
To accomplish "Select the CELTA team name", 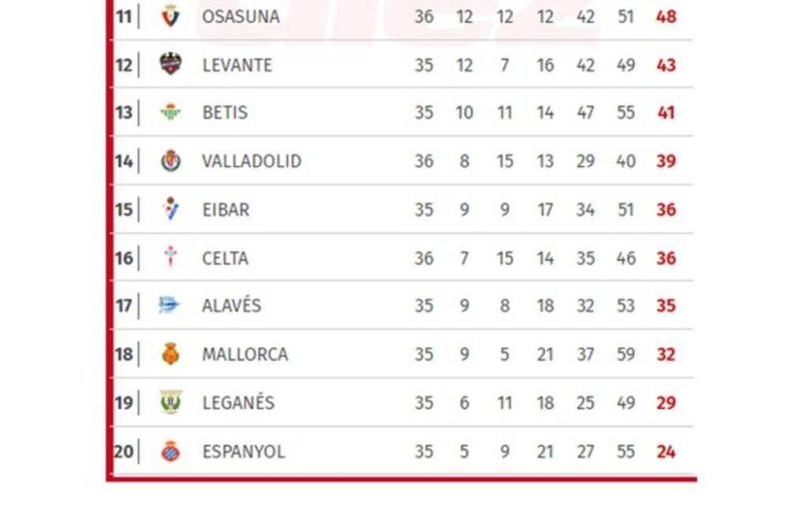I will pos(225,259).
